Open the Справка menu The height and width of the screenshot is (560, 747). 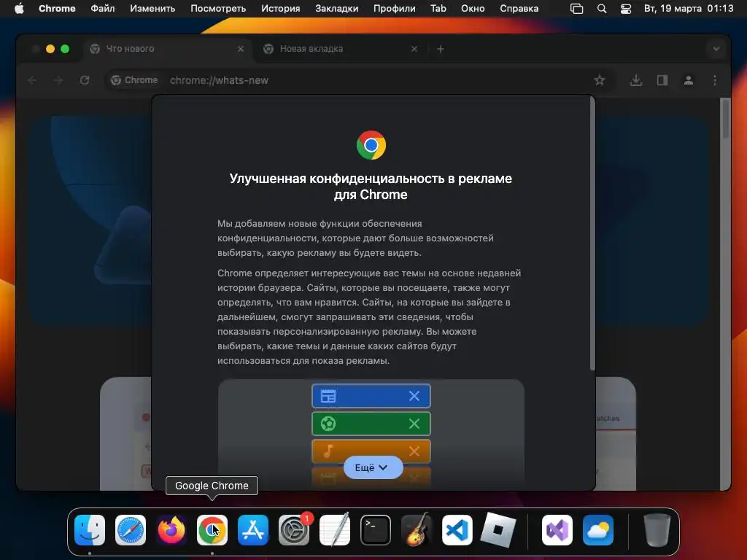click(519, 9)
